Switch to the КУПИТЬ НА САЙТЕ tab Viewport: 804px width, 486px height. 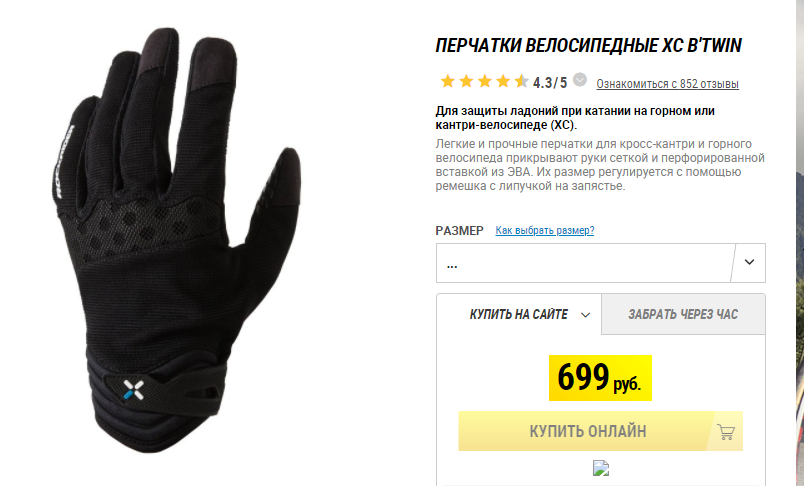[x=519, y=314]
